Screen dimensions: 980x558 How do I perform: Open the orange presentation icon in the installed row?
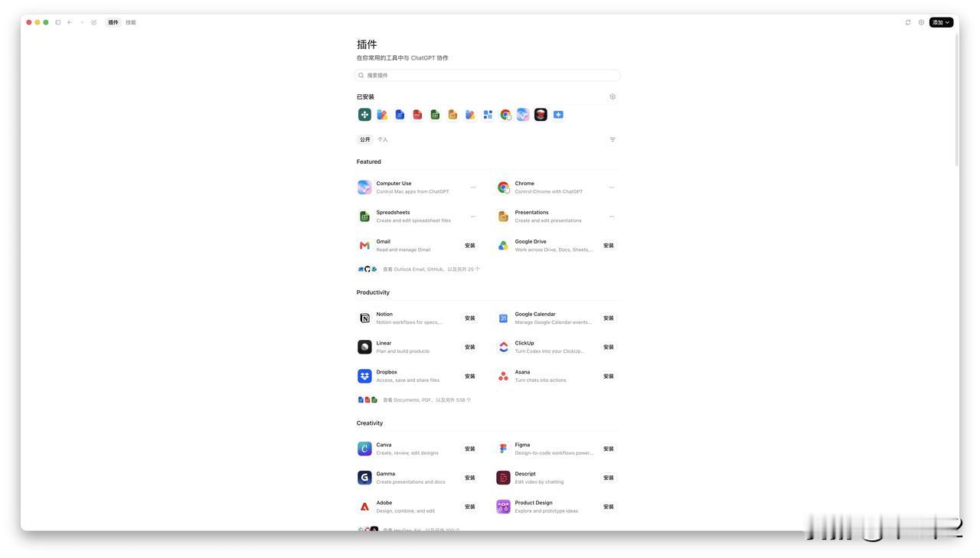452,115
